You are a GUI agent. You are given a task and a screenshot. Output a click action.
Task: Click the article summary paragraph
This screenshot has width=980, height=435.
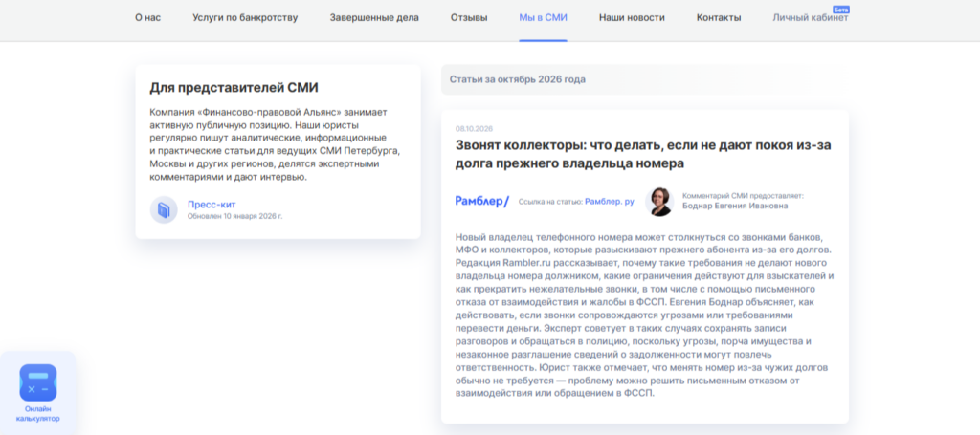click(x=645, y=315)
